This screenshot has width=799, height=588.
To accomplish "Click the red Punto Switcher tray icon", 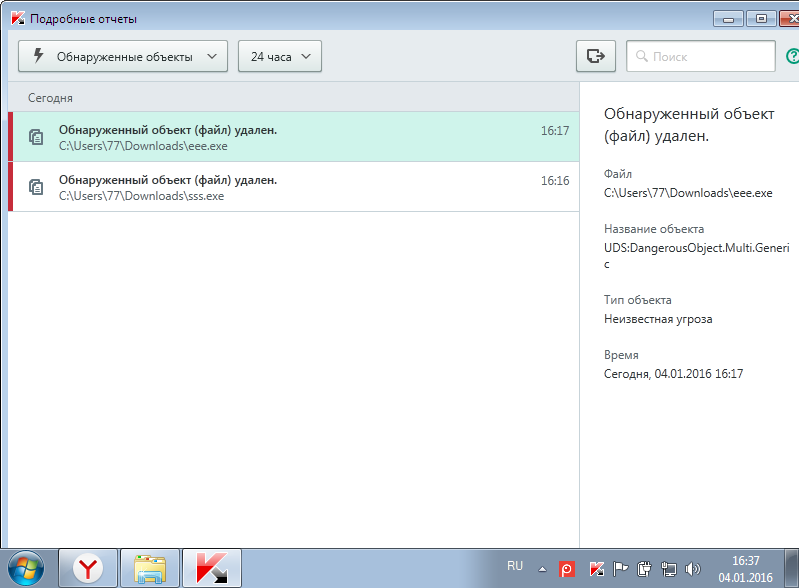I will 567,569.
